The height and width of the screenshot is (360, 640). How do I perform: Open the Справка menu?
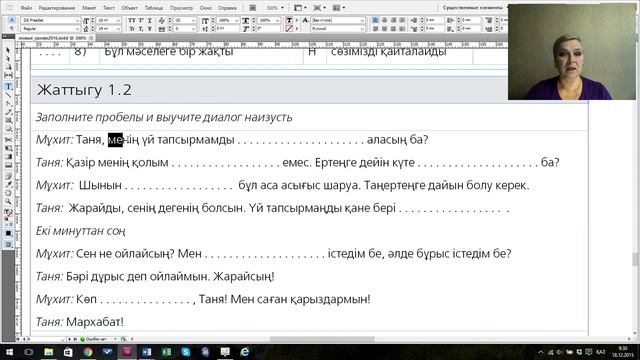coord(227,8)
